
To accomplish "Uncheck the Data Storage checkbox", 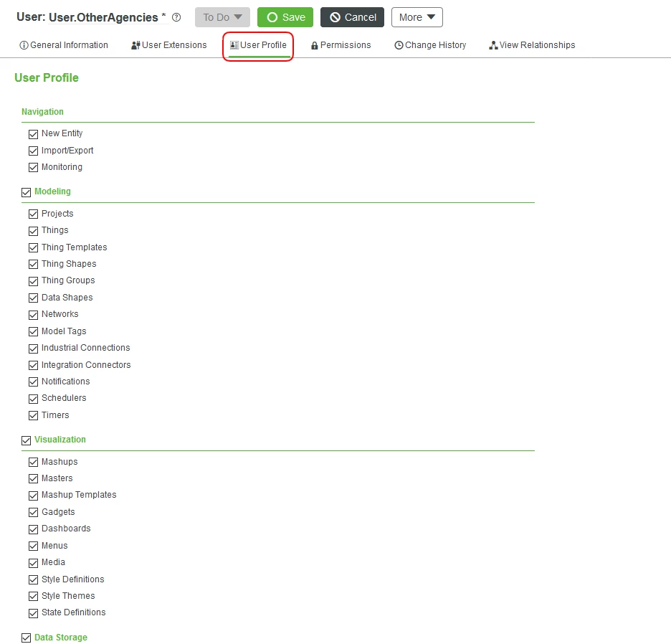I will coord(26,637).
